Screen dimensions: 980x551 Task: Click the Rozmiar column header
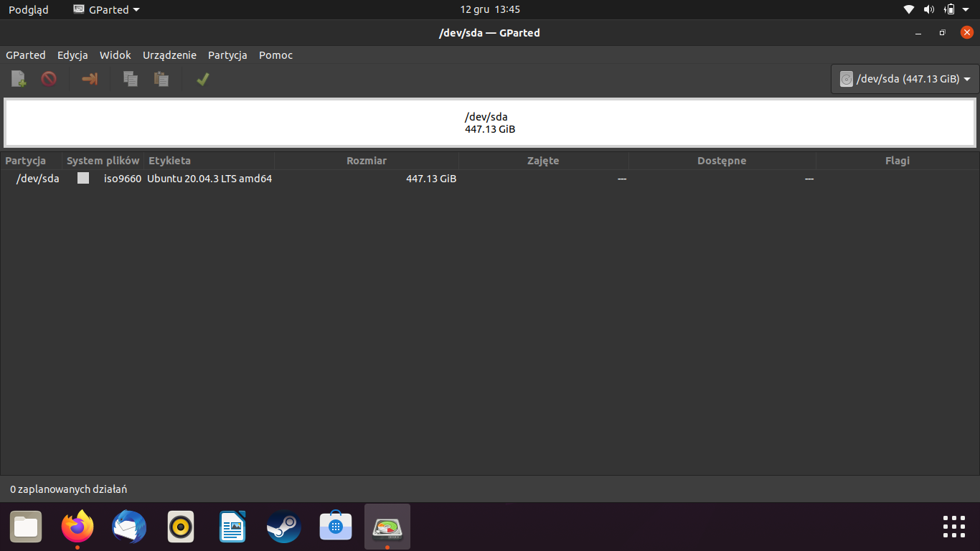tap(367, 161)
